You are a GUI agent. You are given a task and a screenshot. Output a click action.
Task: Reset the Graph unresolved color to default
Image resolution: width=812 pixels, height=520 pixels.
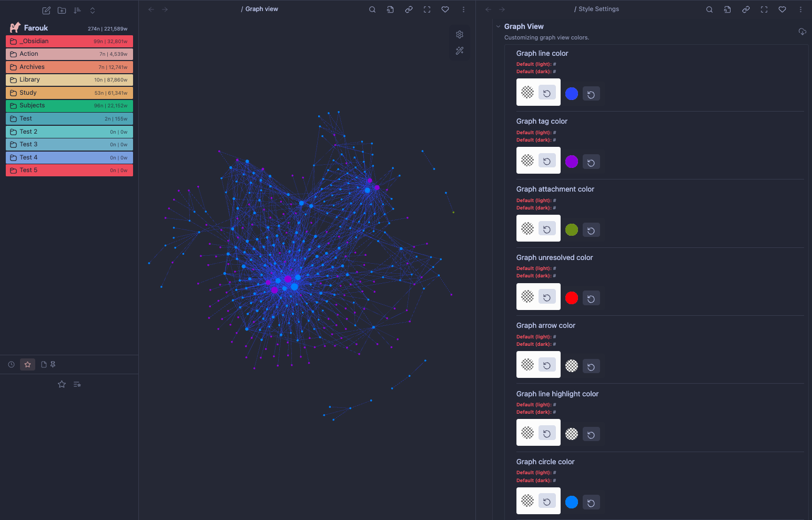coord(591,298)
